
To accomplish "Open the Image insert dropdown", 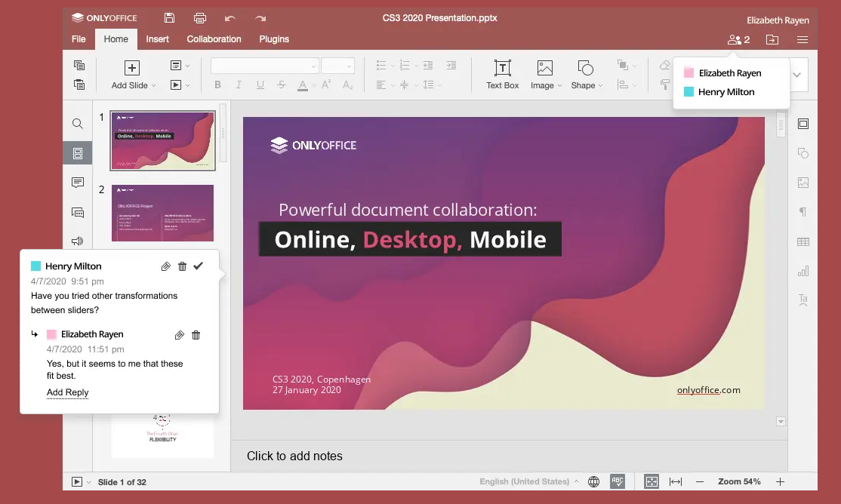I will click(x=559, y=86).
